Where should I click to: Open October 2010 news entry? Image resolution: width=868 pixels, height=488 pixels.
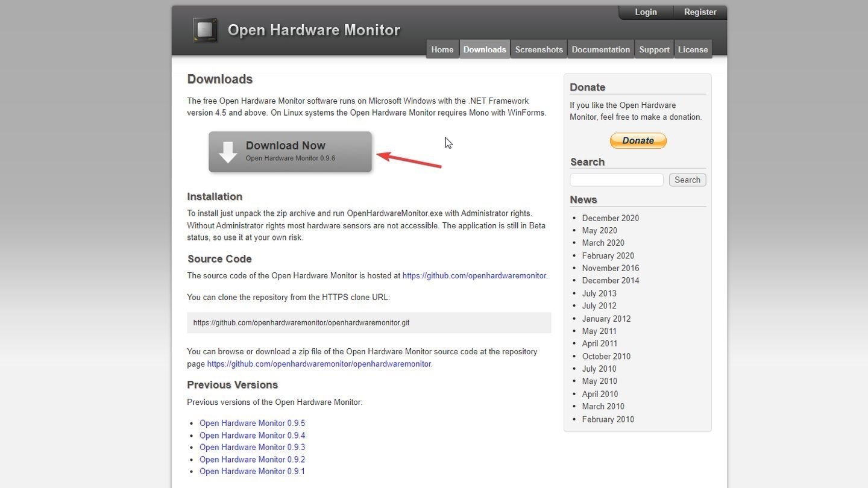606,356
